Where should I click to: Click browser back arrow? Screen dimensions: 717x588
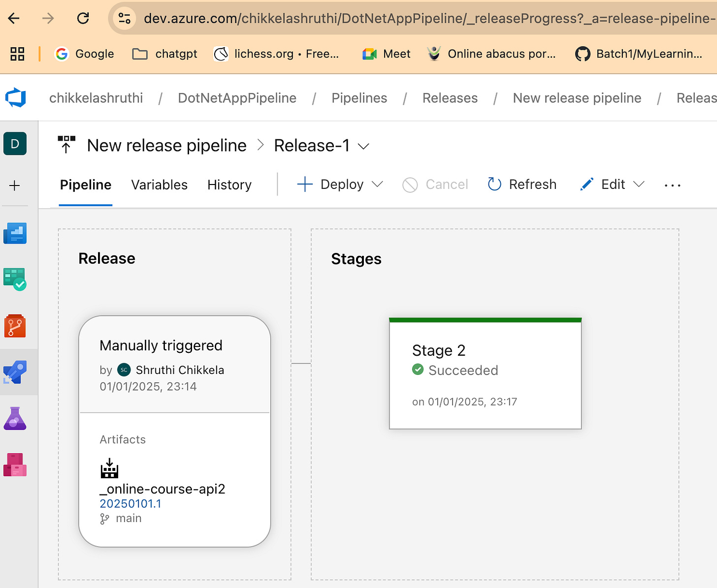[x=14, y=18]
